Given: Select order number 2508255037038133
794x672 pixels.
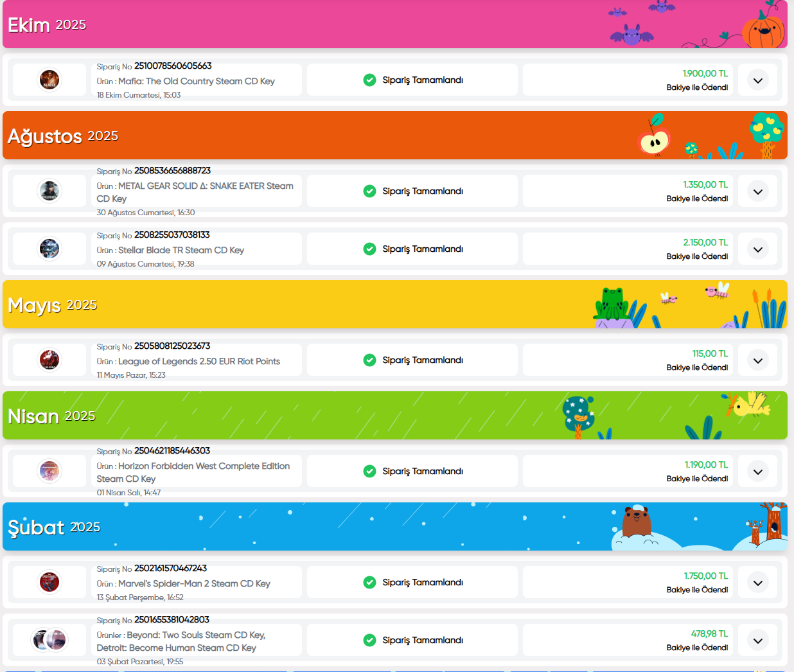Looking at the screenshot, I should point(172,235).
